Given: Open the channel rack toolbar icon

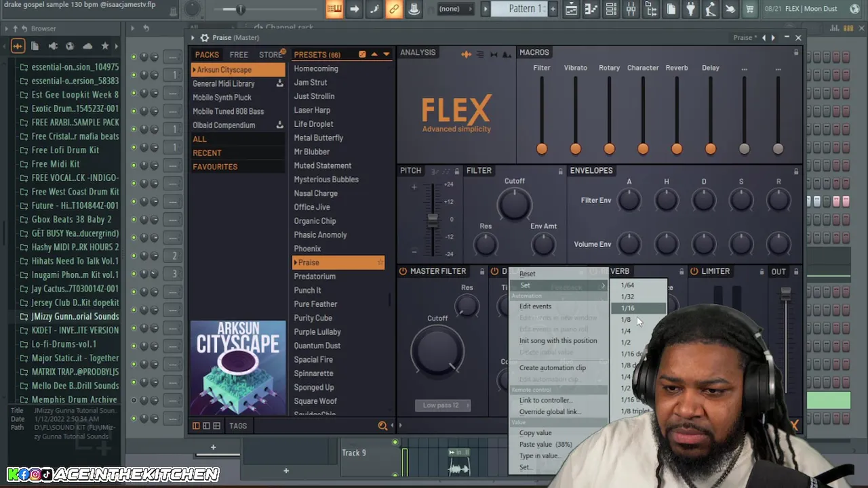Looking at the screenshot, I should point(611,9).
